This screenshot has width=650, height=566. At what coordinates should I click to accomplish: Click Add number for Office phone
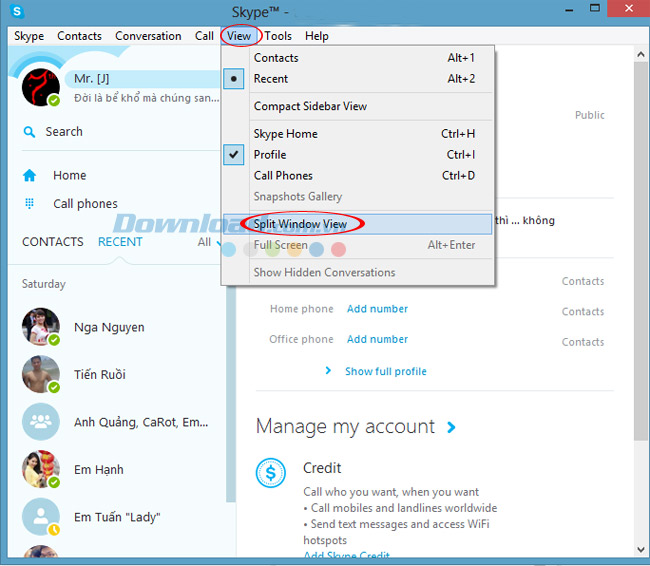(377, 339)
